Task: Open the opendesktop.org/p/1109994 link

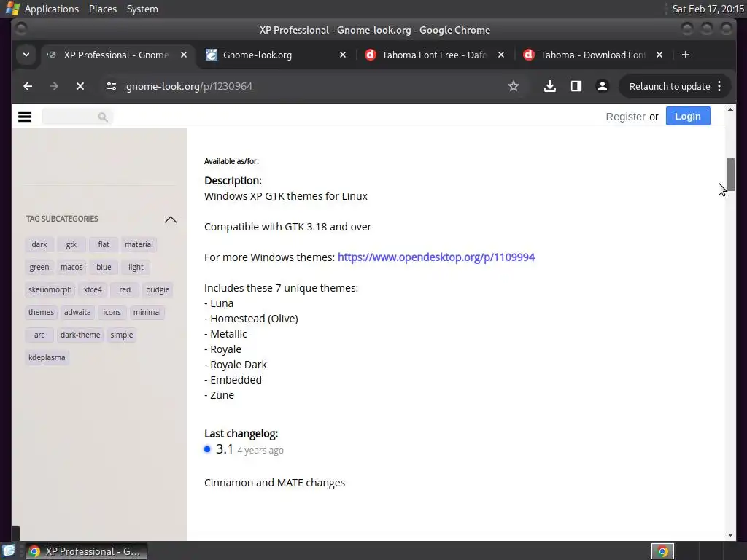Action: pyautogui.click(x=436, y=257)
